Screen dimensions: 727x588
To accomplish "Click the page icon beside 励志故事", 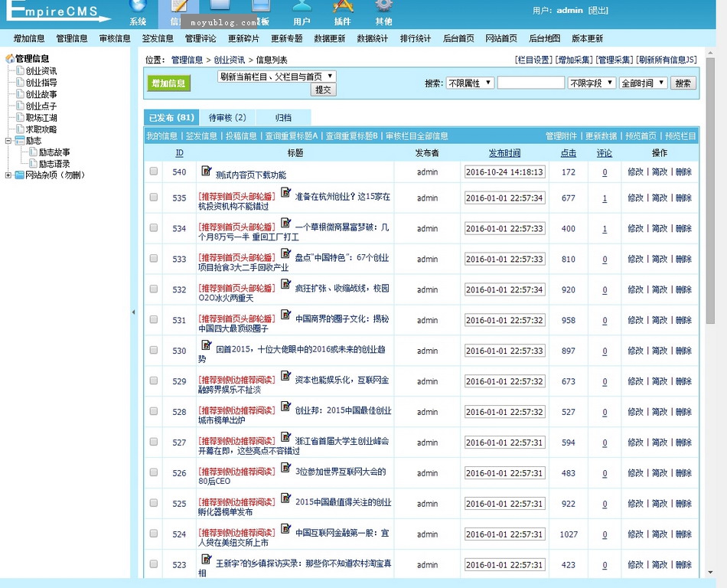I will coord(33,152).
